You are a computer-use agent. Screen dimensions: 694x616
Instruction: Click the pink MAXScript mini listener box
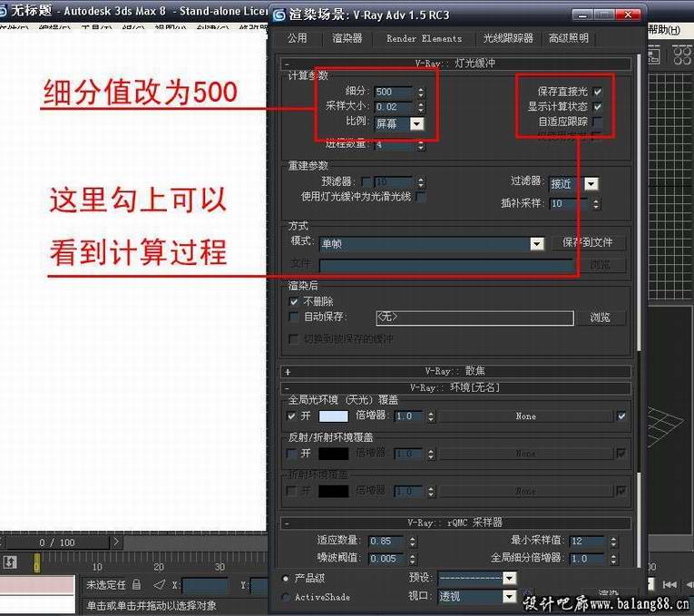click(36, 584)
